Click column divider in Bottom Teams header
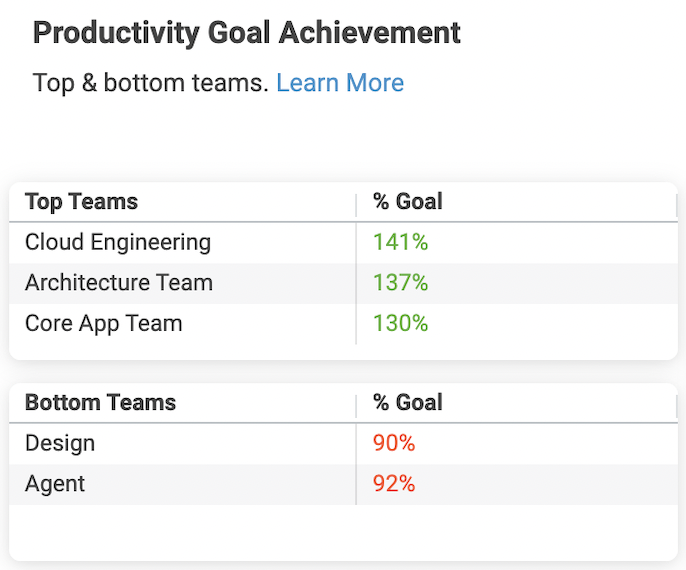Image resolution: width=686 pixels, height=570 pixels. click(356, 405)
